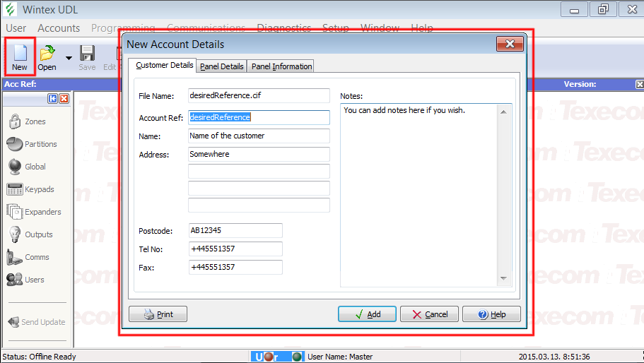Select the Partitions pie icon
This screenshot has width=644, height=363.
click(x=14, y=144)
